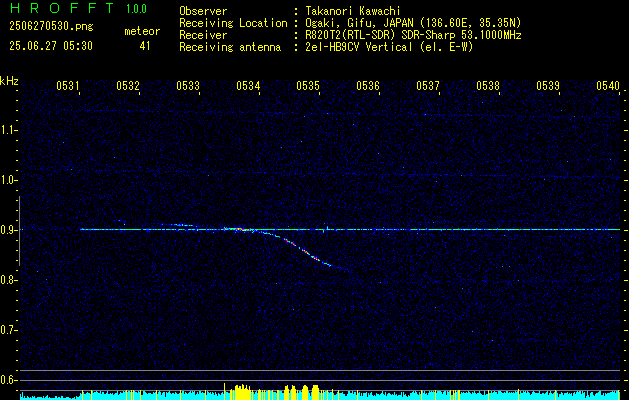This screenshot has height=400, width=629.
Task: Click the Observer field label
Action: tap(203, 11)
